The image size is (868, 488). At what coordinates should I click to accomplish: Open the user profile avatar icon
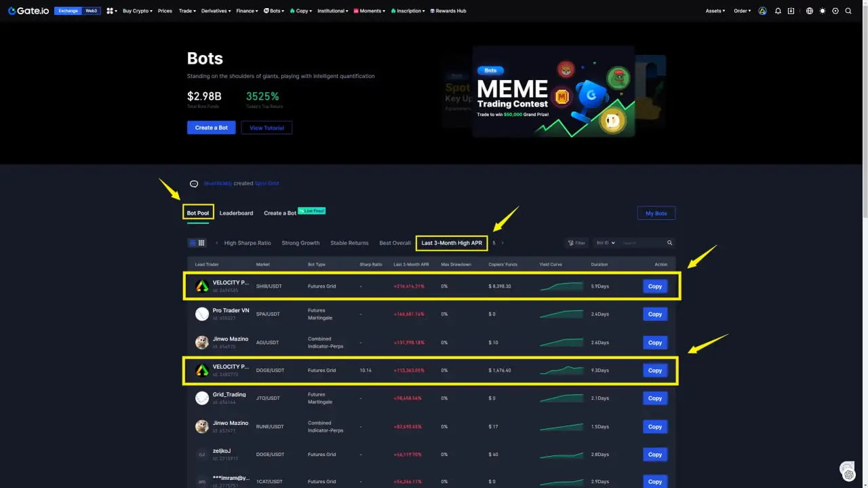point(762,11)
